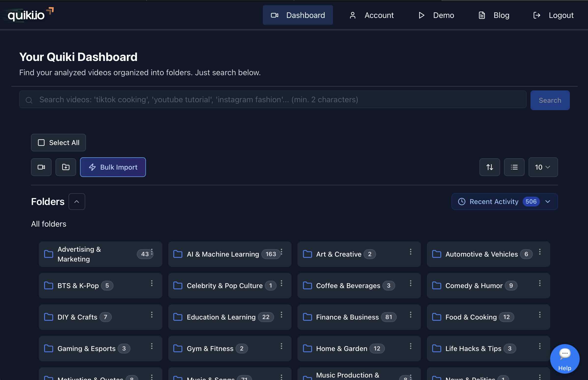This screenshot has height=380, width=588.
Task: Switch to list view icon
Action: [514, 167]
